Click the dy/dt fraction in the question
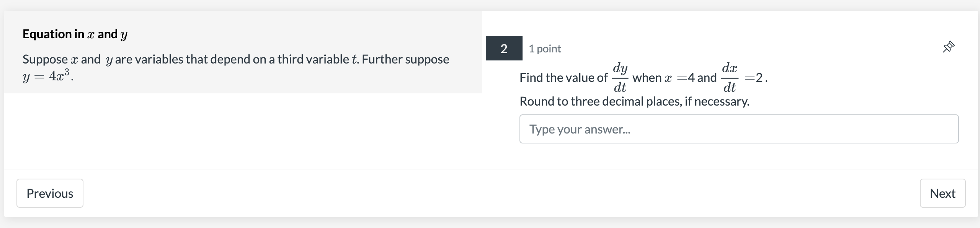The image size is (980, 228). click(x=620, y=78)
